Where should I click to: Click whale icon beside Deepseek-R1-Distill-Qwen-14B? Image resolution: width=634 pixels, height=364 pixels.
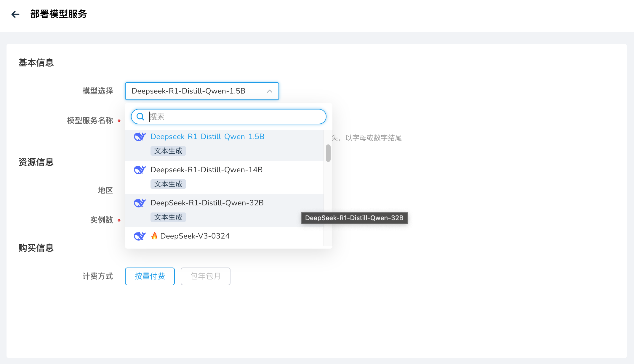(140, 170)
